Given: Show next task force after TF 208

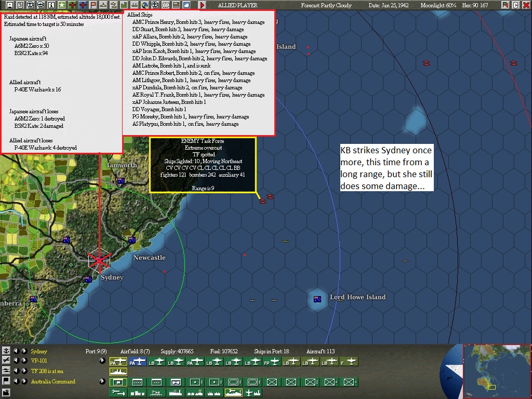Looking at the screenshot, I should pyautogui.click(x=24, y=370).
